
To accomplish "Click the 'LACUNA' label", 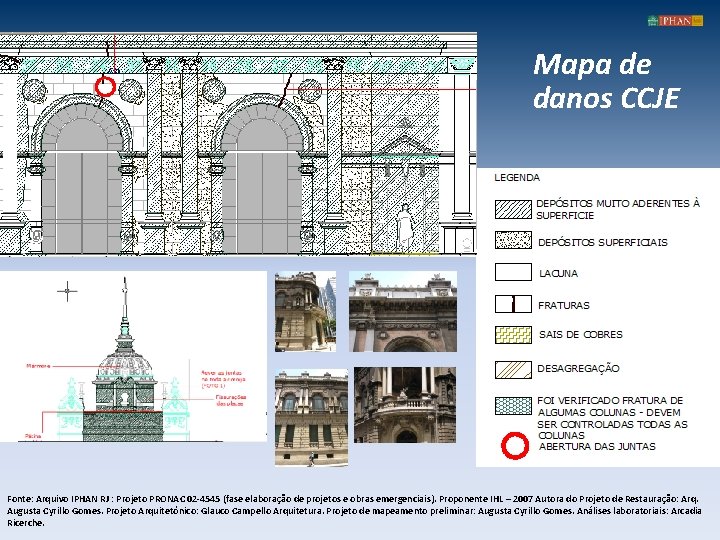I will 558,274.
